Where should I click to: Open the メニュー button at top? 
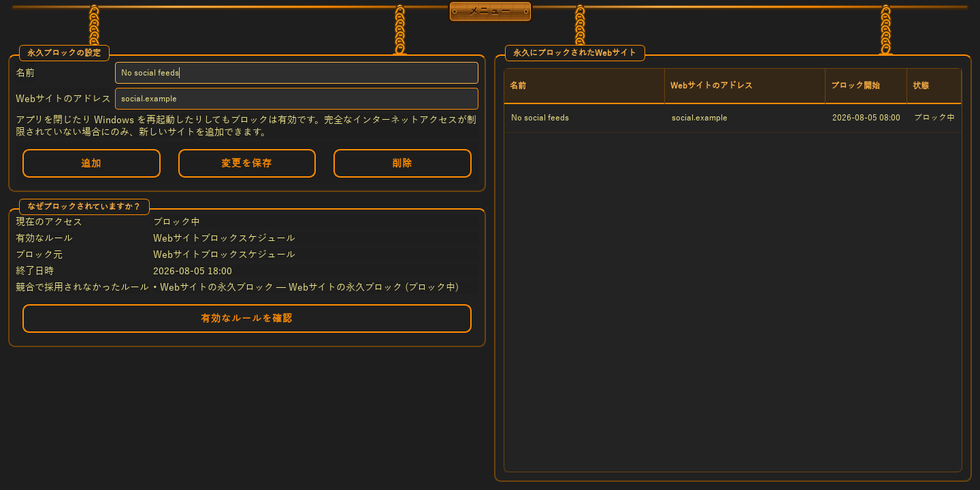[490, 11]
